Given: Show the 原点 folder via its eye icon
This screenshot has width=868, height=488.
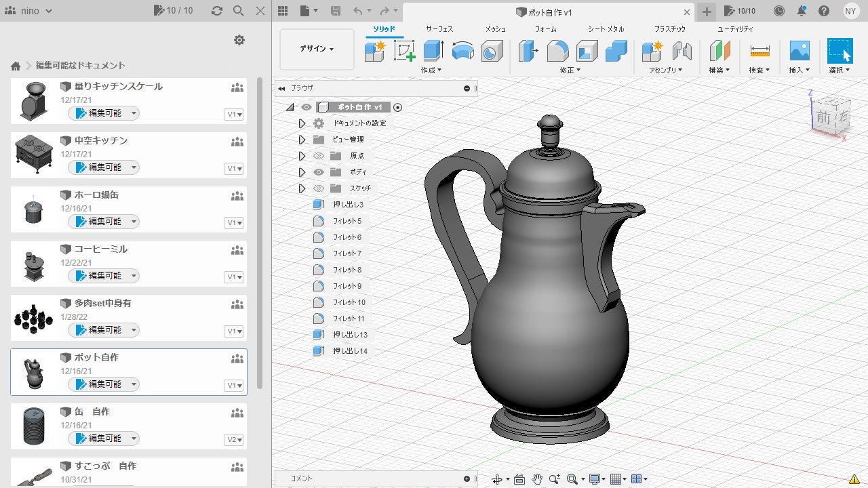Looking at the screenshot, I should coord(319,156).
